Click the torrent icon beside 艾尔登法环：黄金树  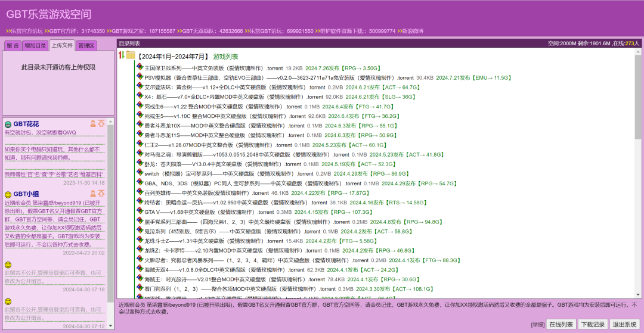[x=140, y=86]
